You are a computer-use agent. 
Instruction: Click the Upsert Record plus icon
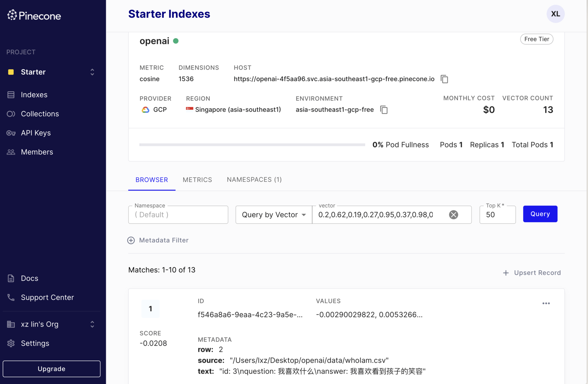pyautogui.click(x=506, y=273)
